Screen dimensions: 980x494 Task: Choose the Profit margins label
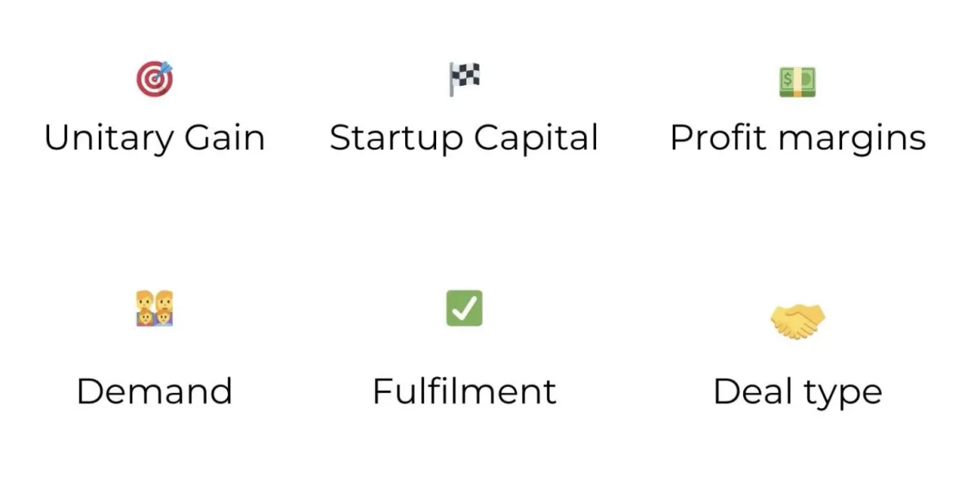click(798, 139)
